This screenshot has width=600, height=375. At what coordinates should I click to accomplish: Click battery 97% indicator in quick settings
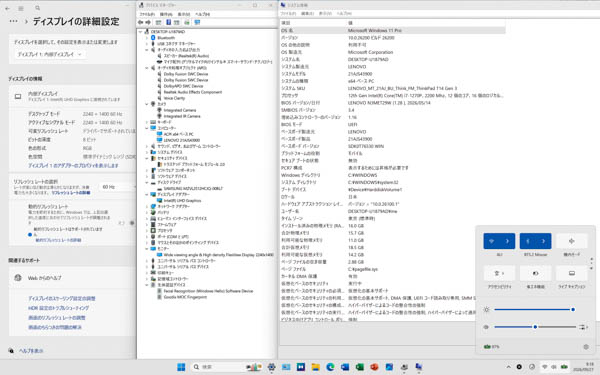(492, 347)
